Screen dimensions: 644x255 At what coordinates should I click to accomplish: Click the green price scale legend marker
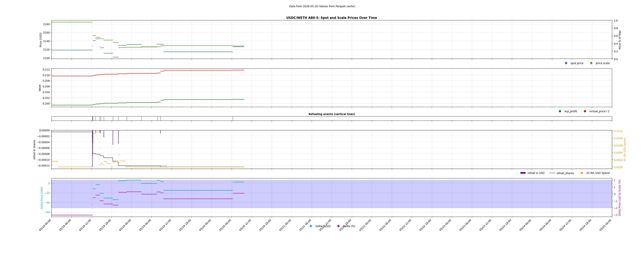pos(591,63)
